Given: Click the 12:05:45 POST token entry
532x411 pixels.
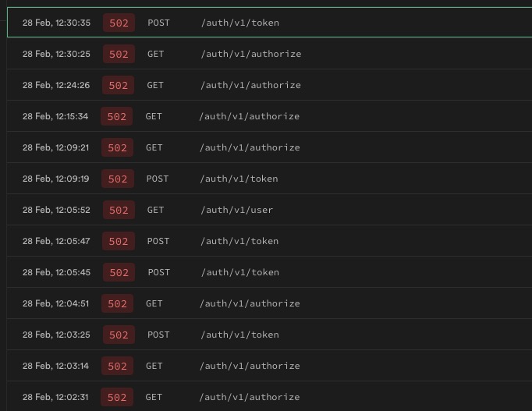Looking at the screenshot, I should coord(265,272).
